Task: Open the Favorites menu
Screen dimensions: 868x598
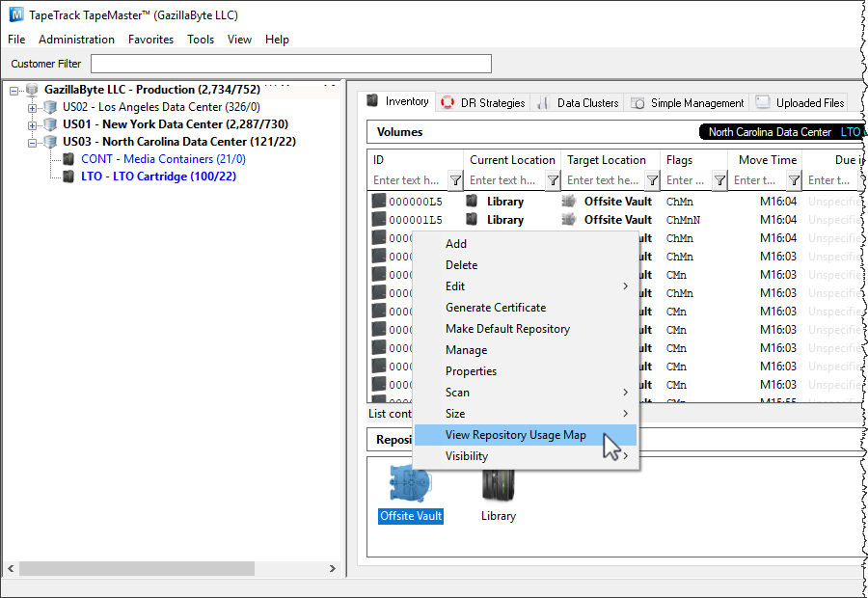Action: (x=150, y=40)
